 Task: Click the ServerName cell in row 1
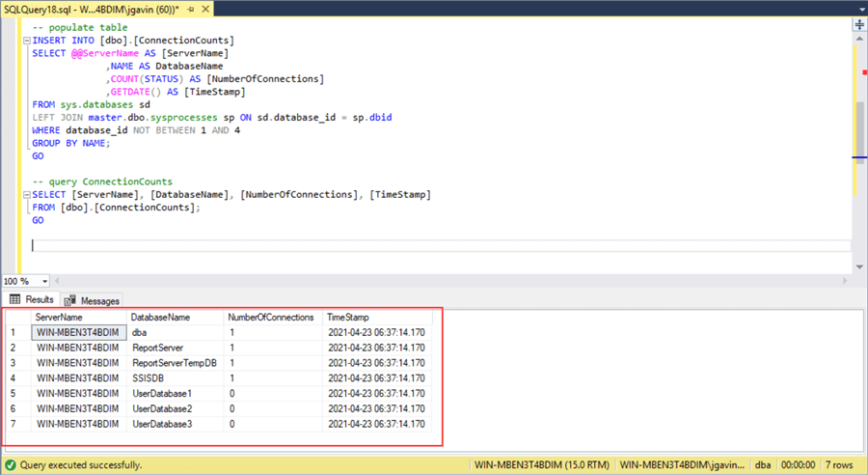pos(79,332)
